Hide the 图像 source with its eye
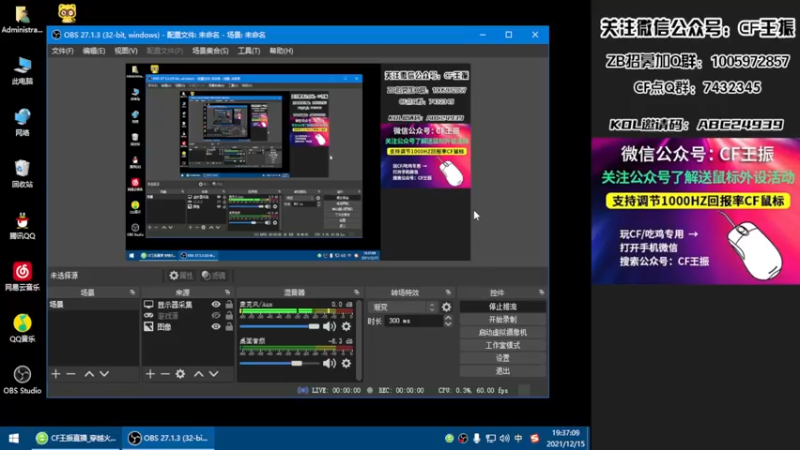Viewport: 800px width, 450px height. point(216,327)
